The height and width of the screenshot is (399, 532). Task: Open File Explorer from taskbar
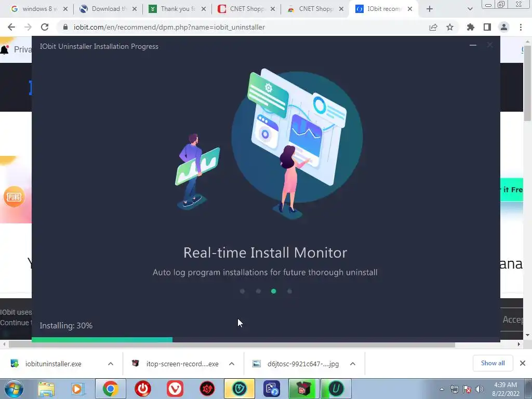point(46,389)
